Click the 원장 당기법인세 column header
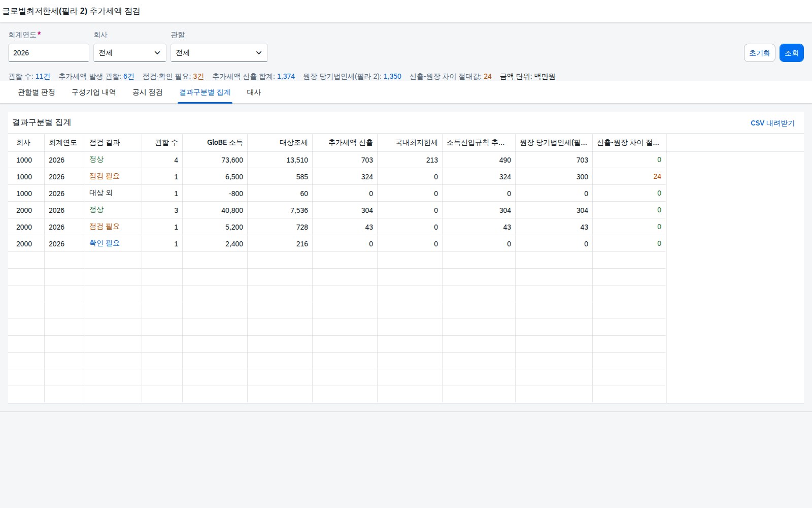812x508 pixels. 554,143
